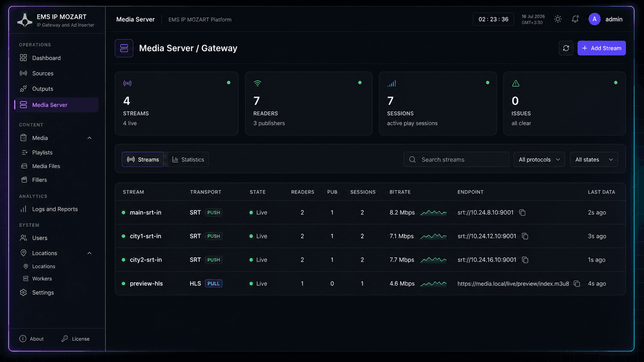Open the All protocols dropdown
Screen dimensions: 644x362
tap(539, 159)
